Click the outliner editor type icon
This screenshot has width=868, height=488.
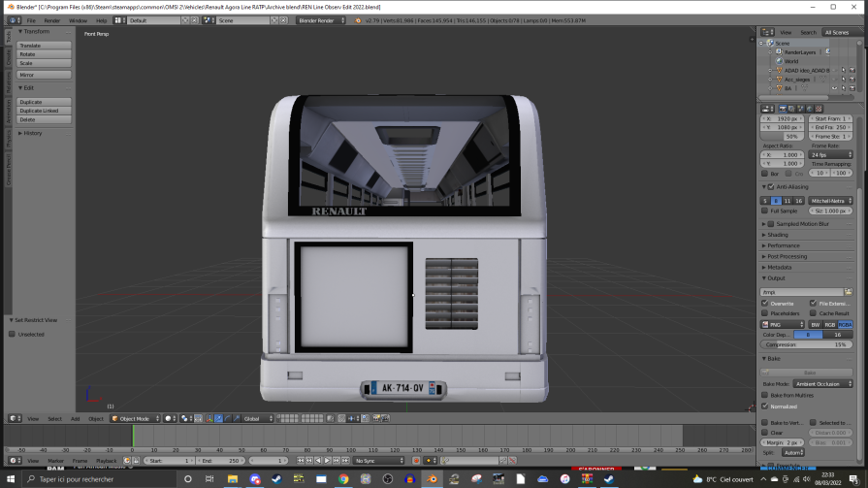[766, 32]
